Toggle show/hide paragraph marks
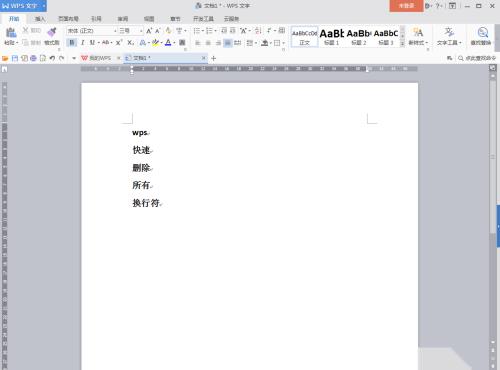Image resolution: width=500 pixels, height=370 pixels. point(269,31)
